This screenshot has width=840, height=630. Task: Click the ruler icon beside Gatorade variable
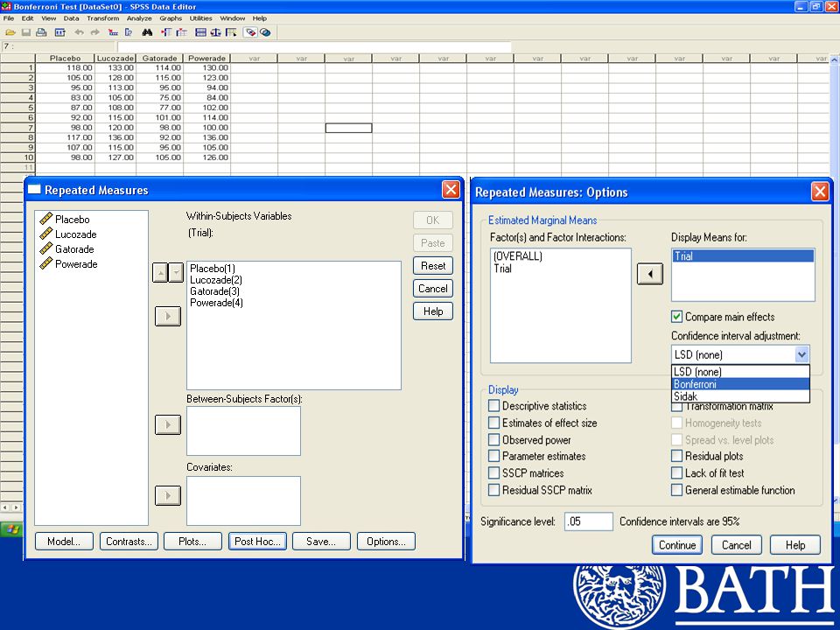[46, 248]
